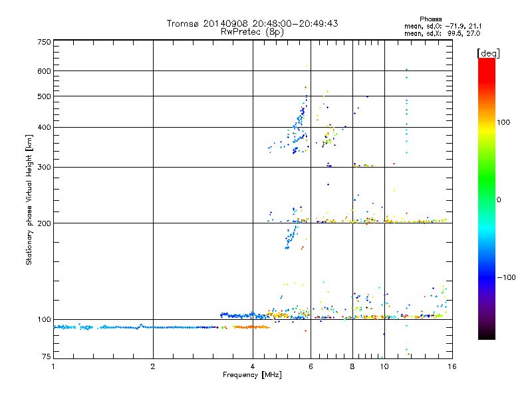Click the 'mean, sd,X: 99.5, 27.0' line
This screenshot has width=532, height=399.
point(442,33)
